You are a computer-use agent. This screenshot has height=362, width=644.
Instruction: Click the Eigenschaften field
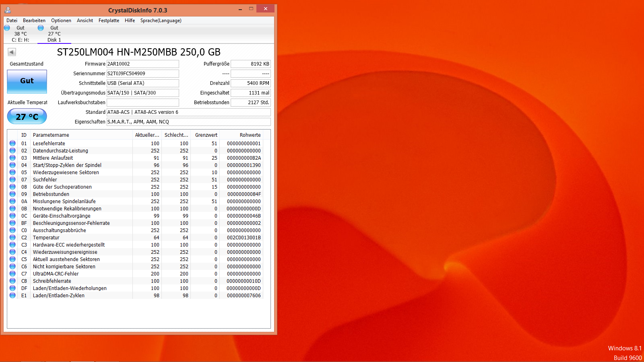tap(188, 122)
